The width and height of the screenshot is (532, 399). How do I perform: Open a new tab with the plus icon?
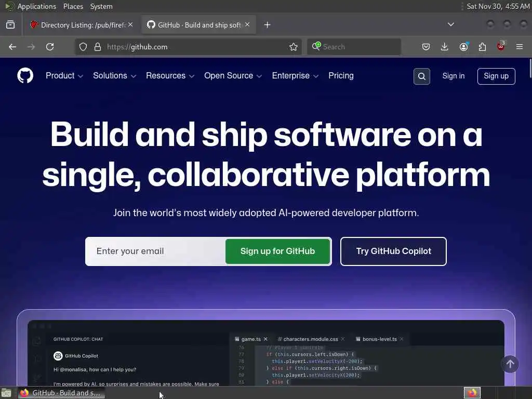tap(268, 25)
